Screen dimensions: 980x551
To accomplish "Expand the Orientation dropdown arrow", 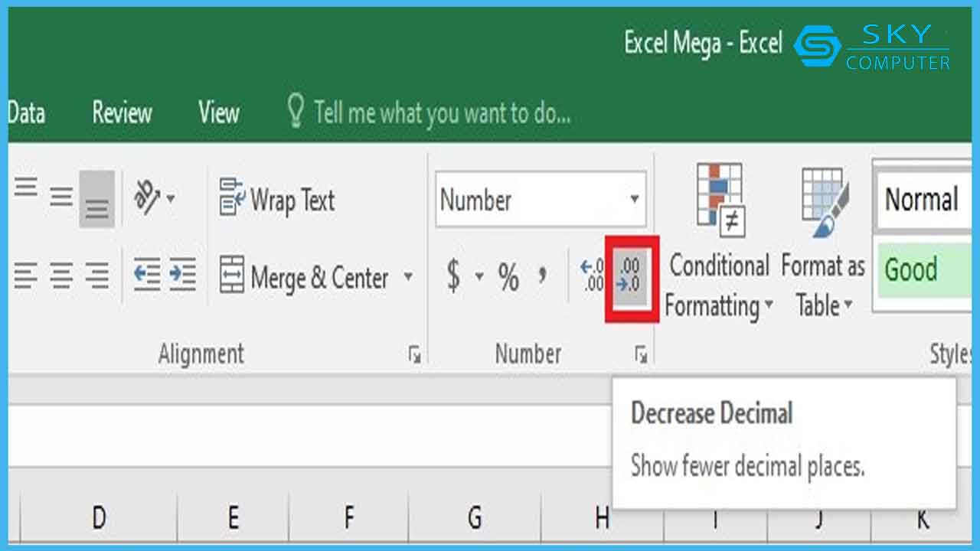I will point(170,199).
